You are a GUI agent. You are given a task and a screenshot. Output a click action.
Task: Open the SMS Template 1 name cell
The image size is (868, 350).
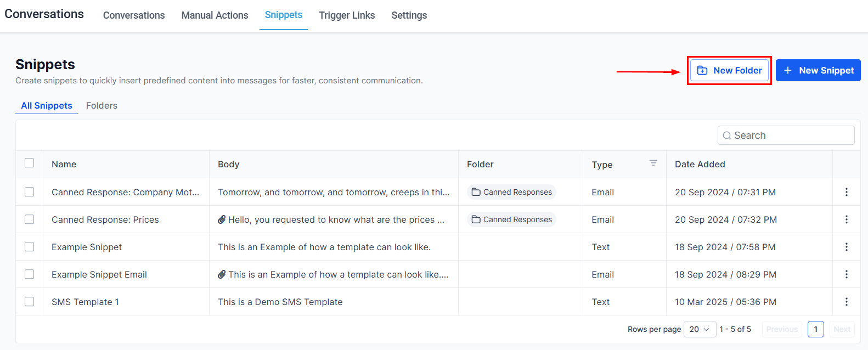coord(85,302)
